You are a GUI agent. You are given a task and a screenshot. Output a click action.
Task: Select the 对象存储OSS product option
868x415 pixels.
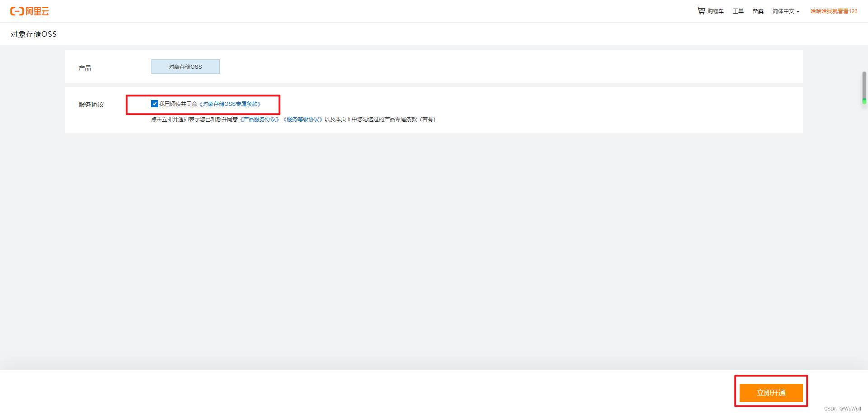coord(185,67)
